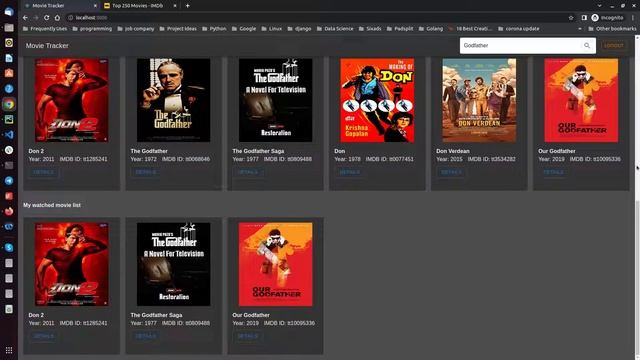This screenshot has height=360, width=640.
Task: Click the Logout button
Action: coord(613,45)
